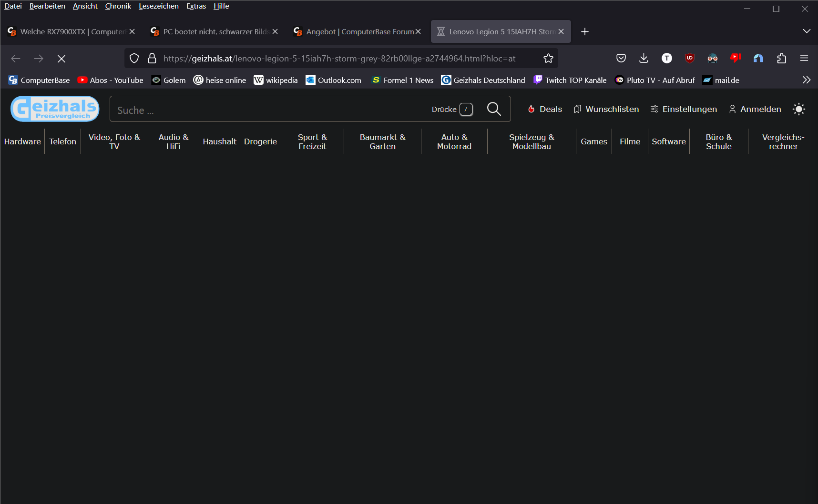Close the Lenovo Legion 5 tab
The height and width of the screenshot is (504, 818).
[561, 31]
